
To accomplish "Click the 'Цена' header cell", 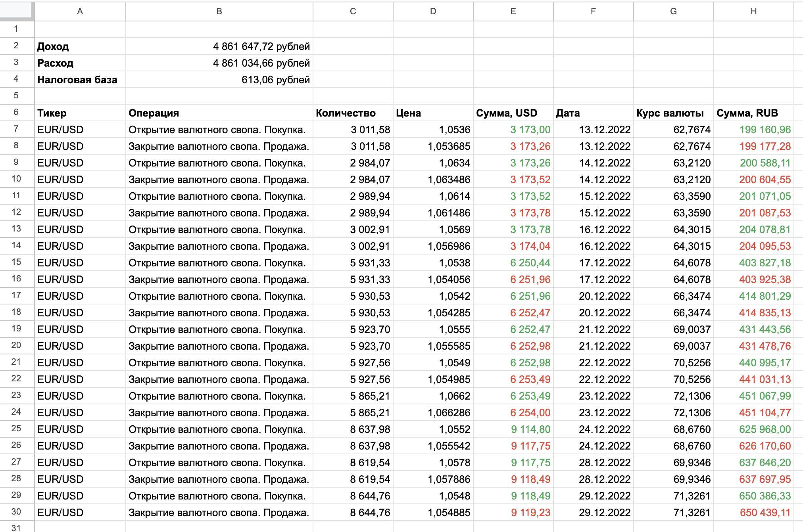I will (433, 113).
